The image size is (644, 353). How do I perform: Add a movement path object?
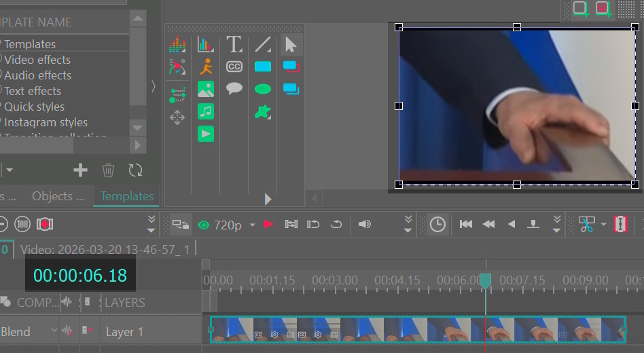[177, 95]
